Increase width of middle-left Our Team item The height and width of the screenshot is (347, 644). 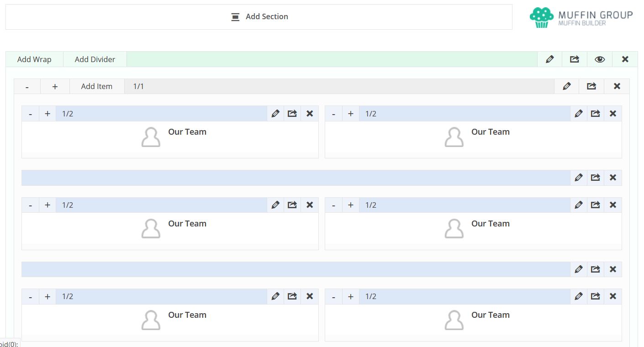(x=48, y=205)
